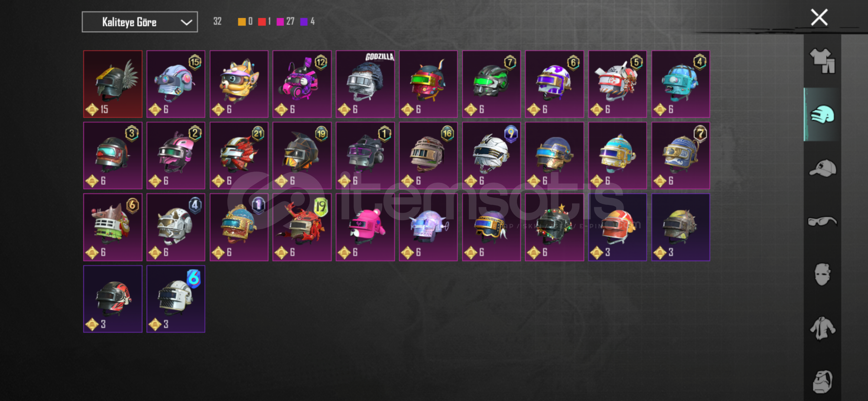Open the outfits category t-shirt icon

pyautogui.click(x=822, y=61)
